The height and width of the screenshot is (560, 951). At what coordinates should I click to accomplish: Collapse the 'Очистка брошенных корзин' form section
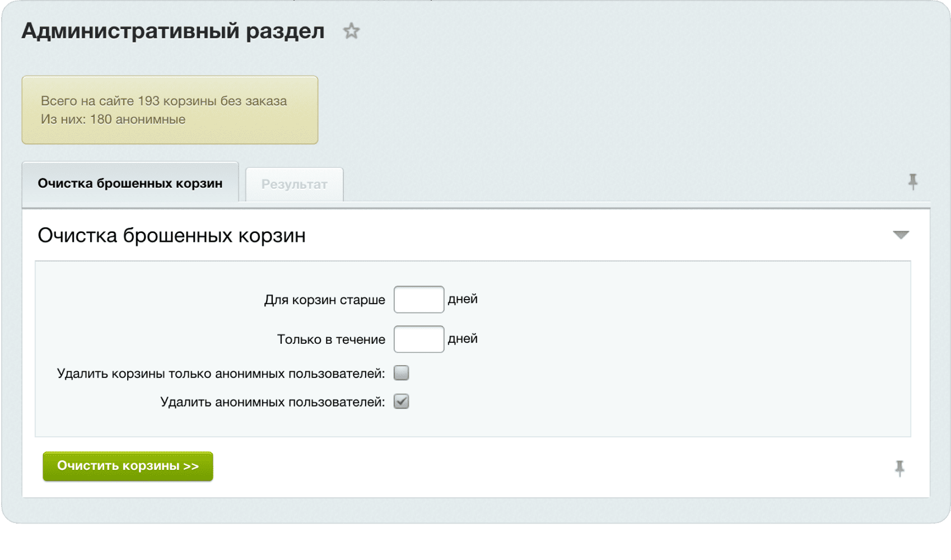pos(901,235)
